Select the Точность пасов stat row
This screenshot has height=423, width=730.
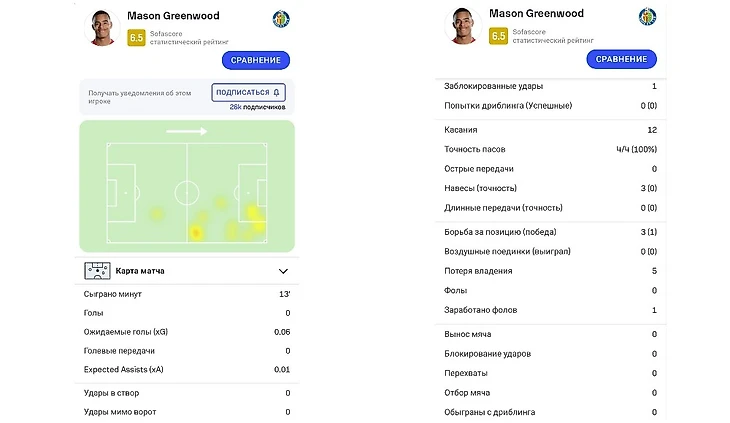tap(550, 149)
